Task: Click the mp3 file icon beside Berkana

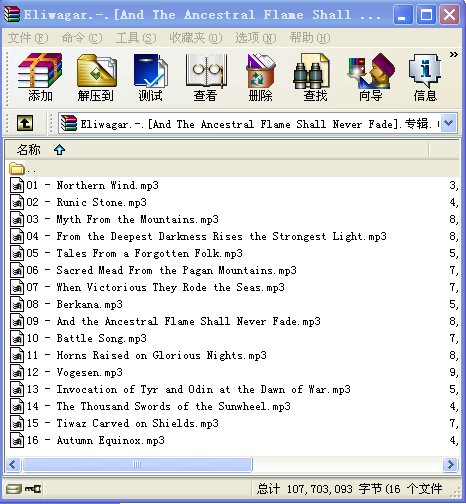Action: pos(17,304)
